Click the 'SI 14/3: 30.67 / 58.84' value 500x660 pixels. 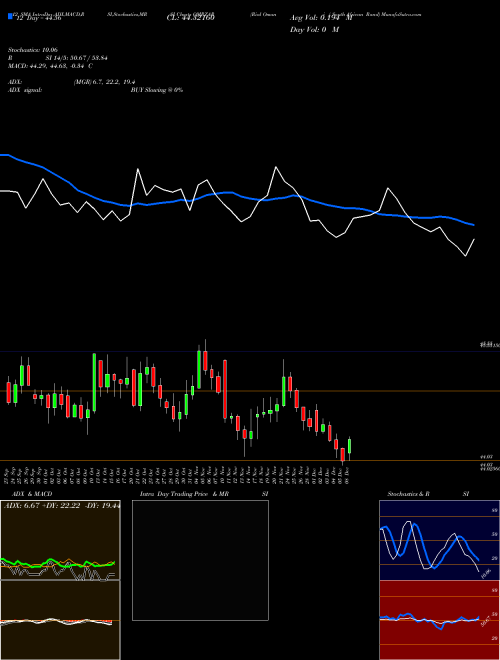(76, 58)
